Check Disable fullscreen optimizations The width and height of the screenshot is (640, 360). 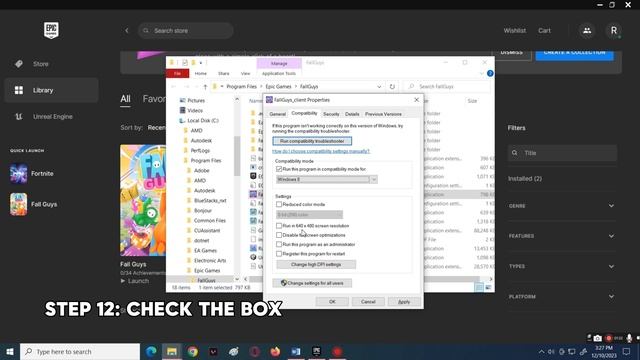point(279,235)
